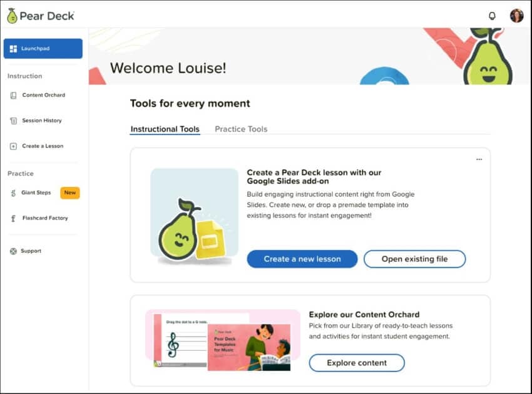Viewport: 532px width, 394px height.
Task: Click the Explore content button
Action: [357, 363]
